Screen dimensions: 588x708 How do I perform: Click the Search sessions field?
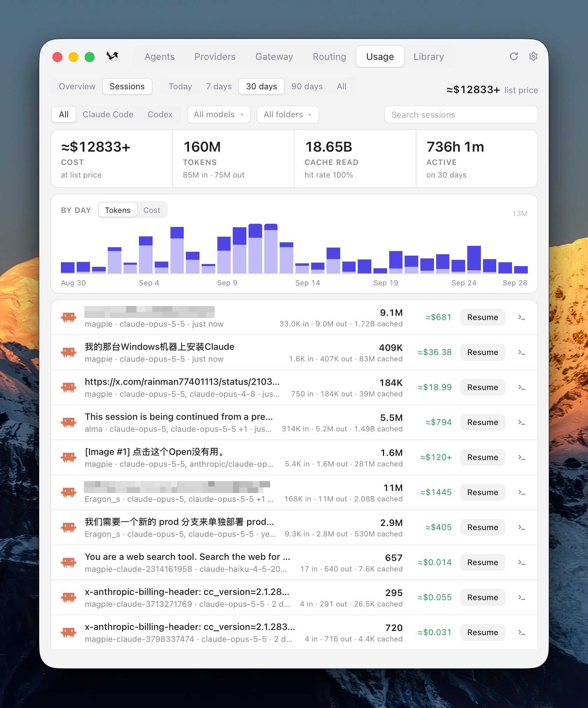pos(461,114)
